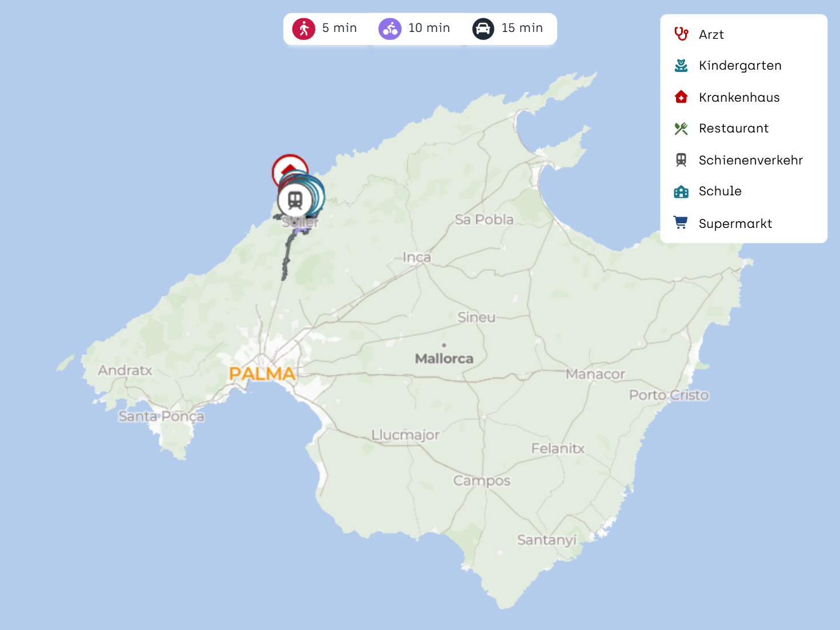Click the Manacor town label
Viewport: 840px width, 630px height.
(x=595, y=374)
